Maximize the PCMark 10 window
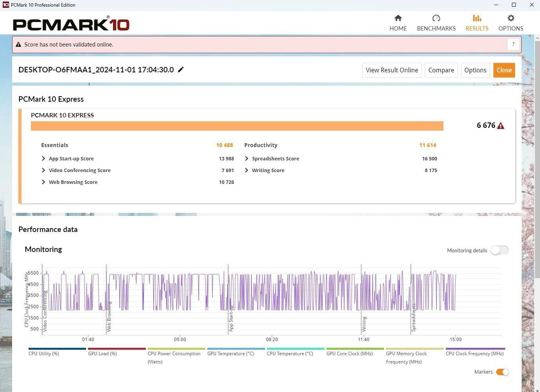Image resolution: width=540 pixels, height=392 pixels. coord(514,5)
